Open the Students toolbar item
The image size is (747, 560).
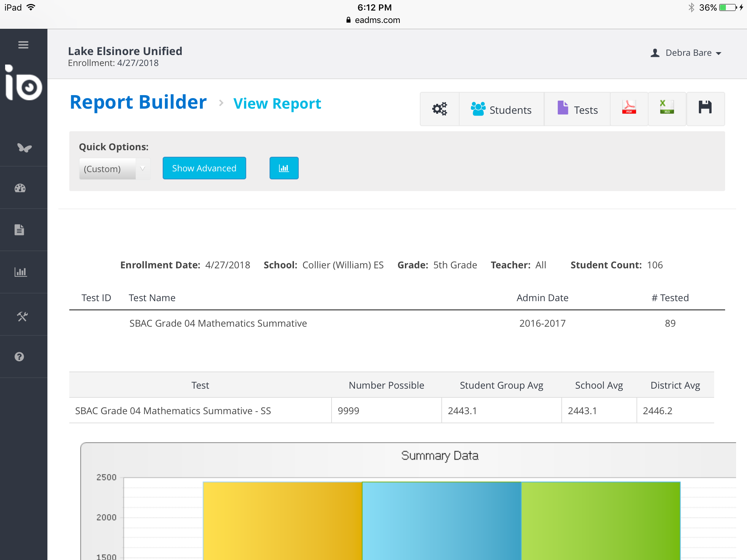[x=502, y=109]
